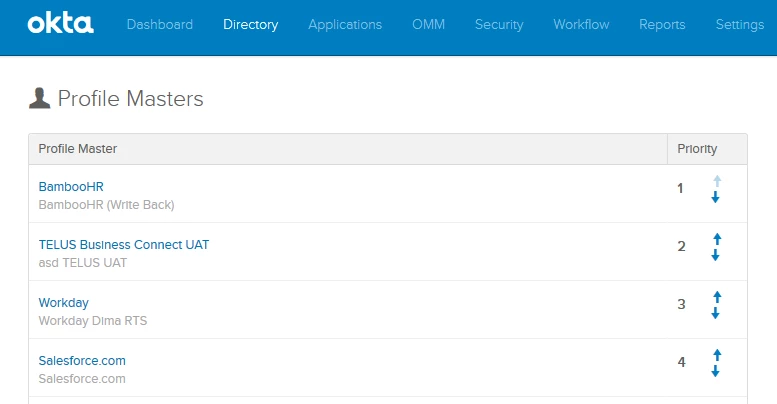Raise Workday priority with up arrow
The image size is (777, 404).
tap(716, 297)
